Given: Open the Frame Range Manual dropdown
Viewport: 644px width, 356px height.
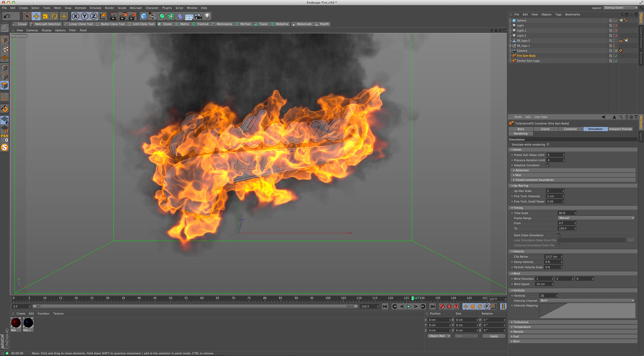Looking at the screenshot, I should [596, 218].
